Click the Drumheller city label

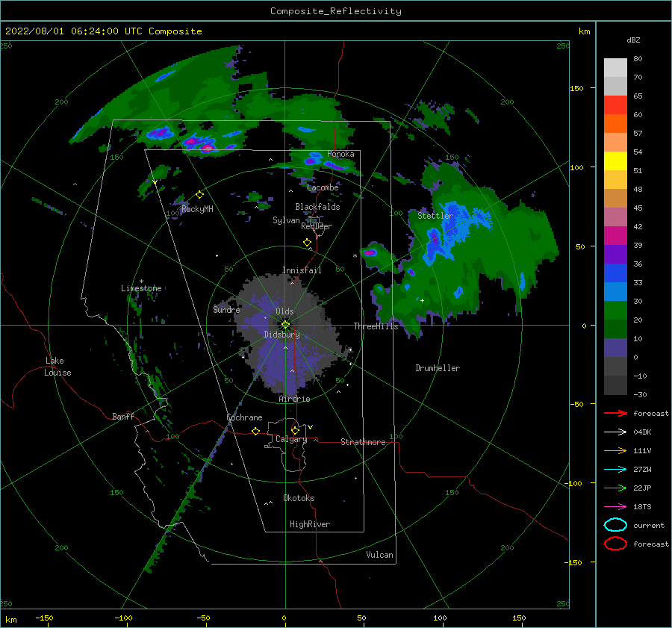(438, 368)
